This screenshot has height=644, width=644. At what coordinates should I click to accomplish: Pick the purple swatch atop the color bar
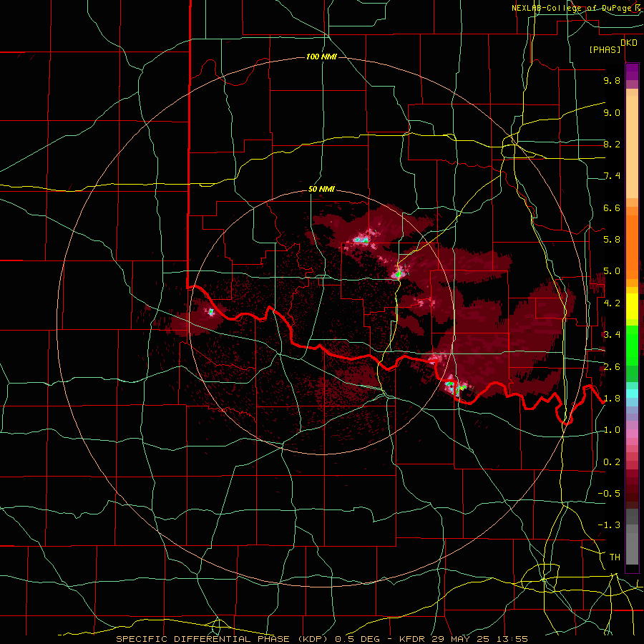pyautogui.click(x=632, y=72)
